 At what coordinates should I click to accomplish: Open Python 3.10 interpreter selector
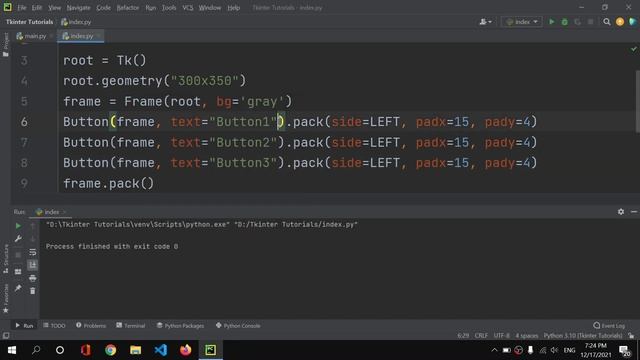pos(583,336)
